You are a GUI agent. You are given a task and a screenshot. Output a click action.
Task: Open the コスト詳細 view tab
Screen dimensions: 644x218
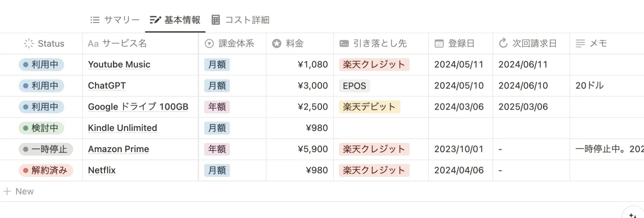point(241,20)
